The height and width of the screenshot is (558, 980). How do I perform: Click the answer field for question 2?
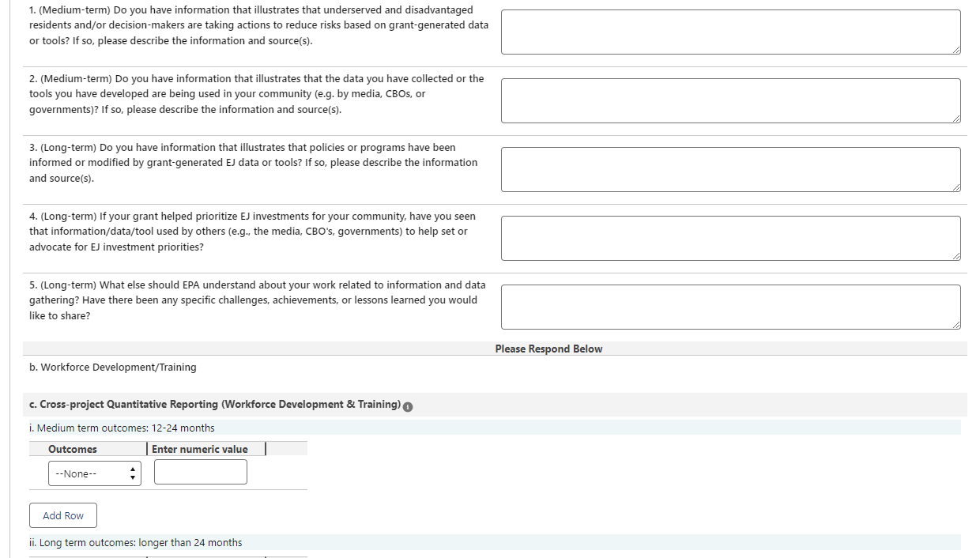coord(730,100)
